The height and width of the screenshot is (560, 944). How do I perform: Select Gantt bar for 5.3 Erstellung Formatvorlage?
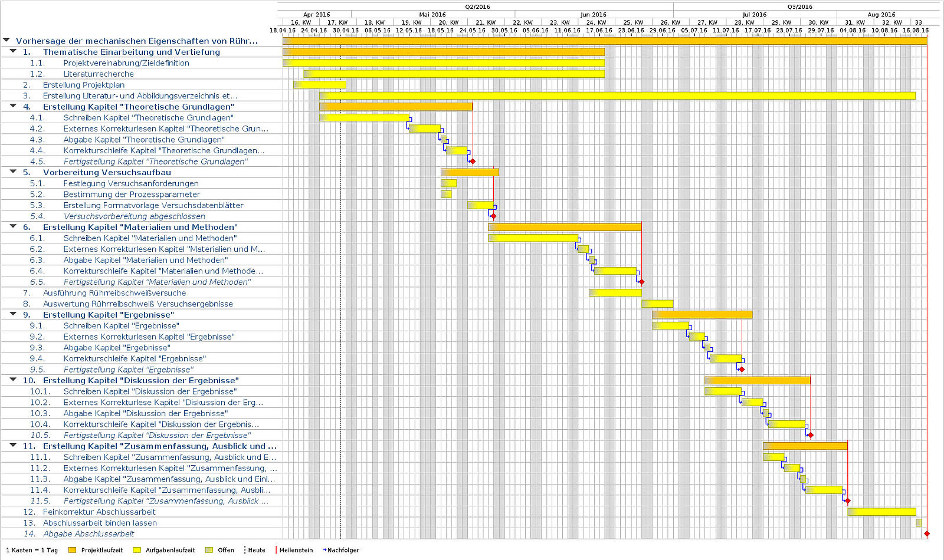[480, 205]
